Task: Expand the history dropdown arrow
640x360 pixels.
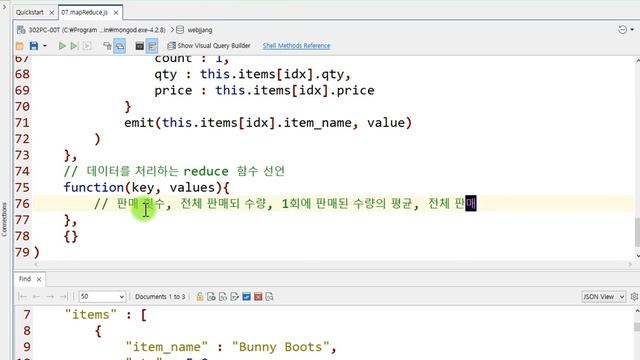Action: pos(632,29)
